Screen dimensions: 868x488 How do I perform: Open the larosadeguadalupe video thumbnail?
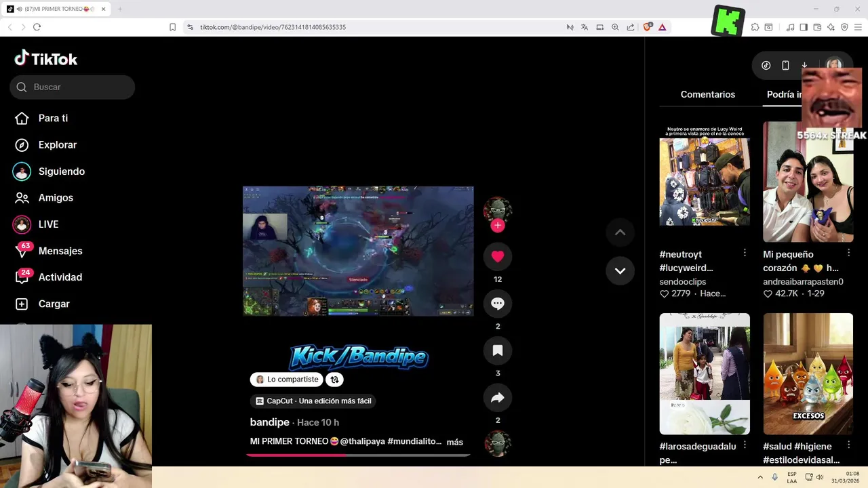[705, 373]
